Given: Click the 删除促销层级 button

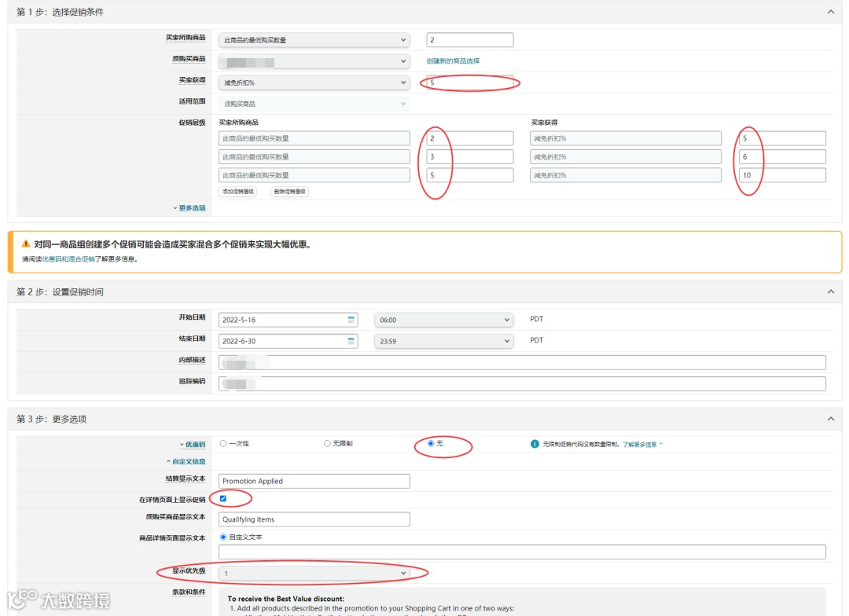Looking at the screenshot, I should tap(289, 191).
